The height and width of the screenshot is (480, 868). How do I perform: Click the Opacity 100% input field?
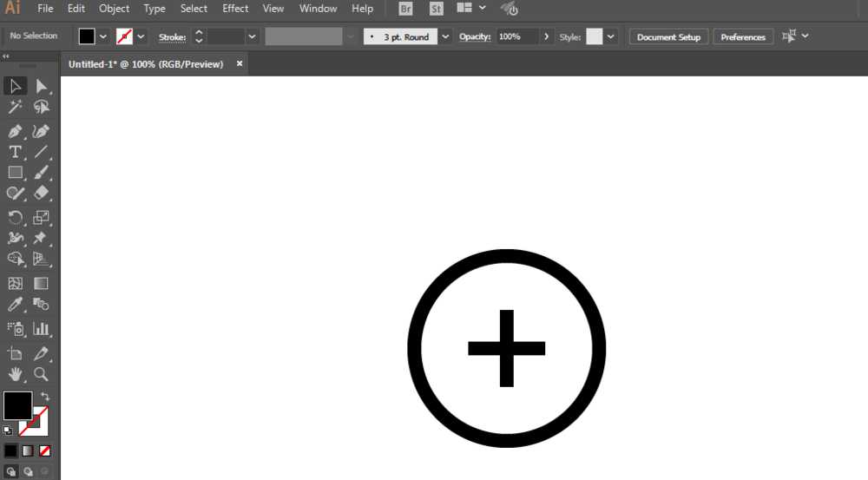click(516, 36)
